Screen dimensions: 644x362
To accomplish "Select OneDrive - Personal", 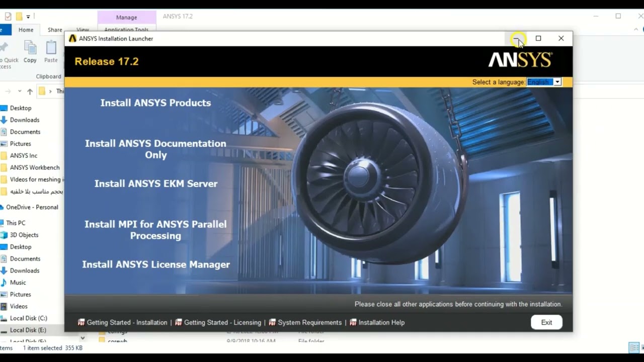I will pyautogui.click(x=32, y=207).
